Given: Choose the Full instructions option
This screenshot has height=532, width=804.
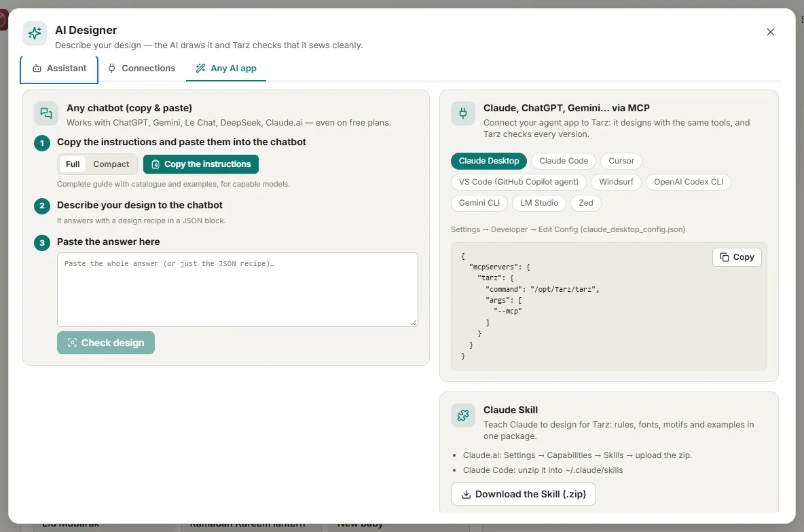Looking at the screenshot, I should [x=73, y=164].
